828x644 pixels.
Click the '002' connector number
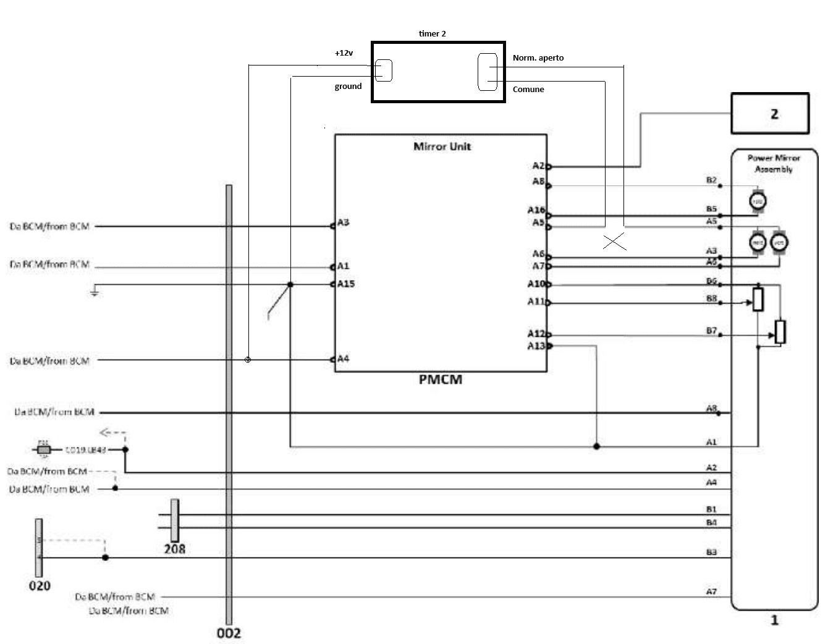(229, 633)
